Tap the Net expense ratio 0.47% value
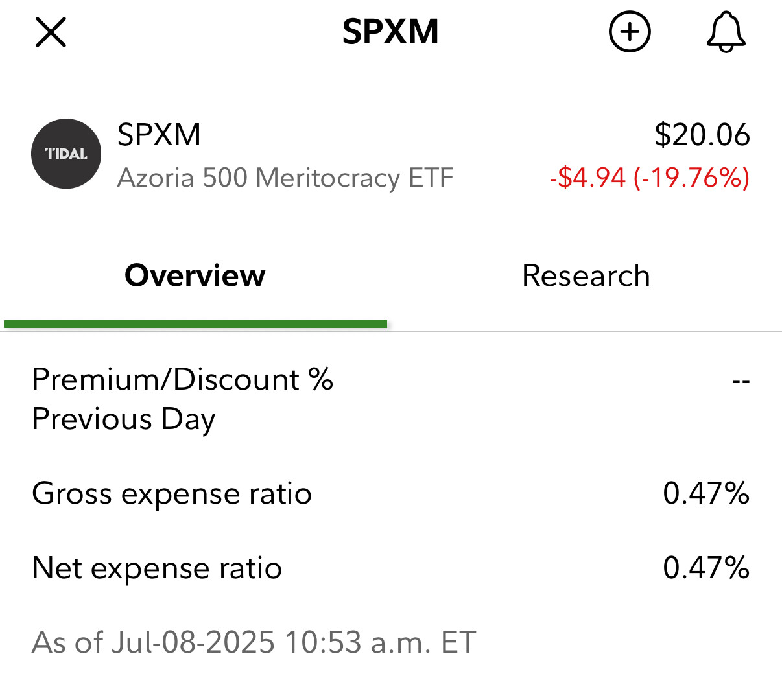The width and height of the screenshot is (782, 700). (x=706, y=568)
